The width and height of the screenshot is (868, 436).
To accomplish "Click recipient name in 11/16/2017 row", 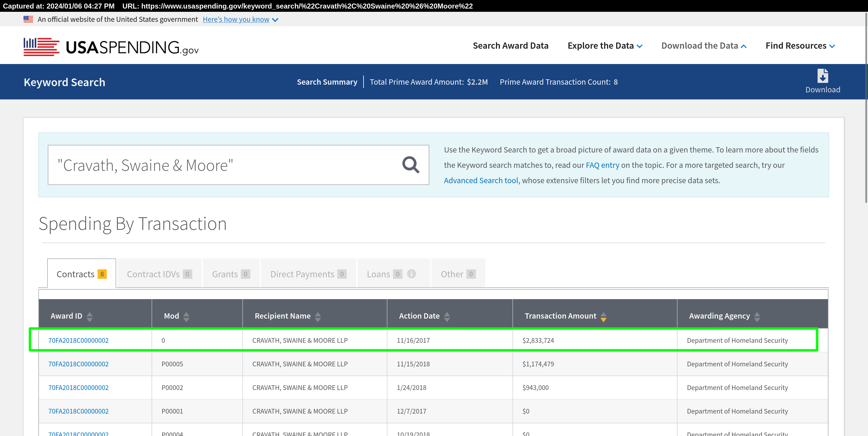I will [x=300, y=340].
